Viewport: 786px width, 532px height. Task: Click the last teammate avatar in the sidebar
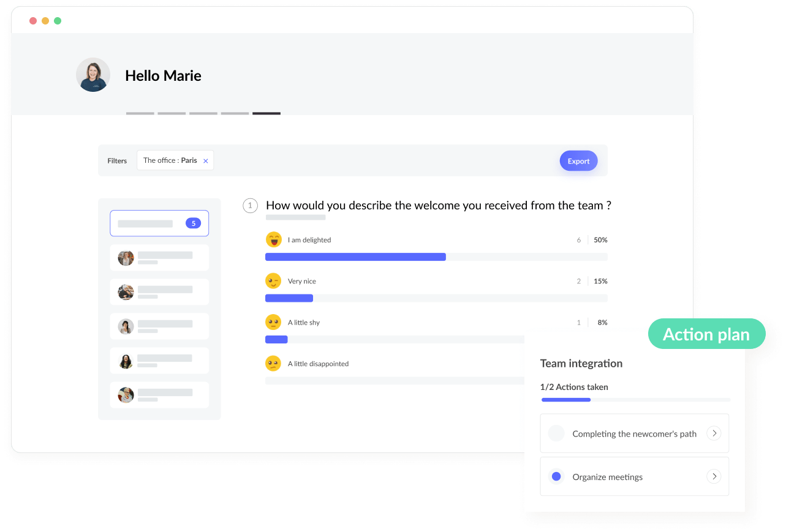[x=125, y=395]
